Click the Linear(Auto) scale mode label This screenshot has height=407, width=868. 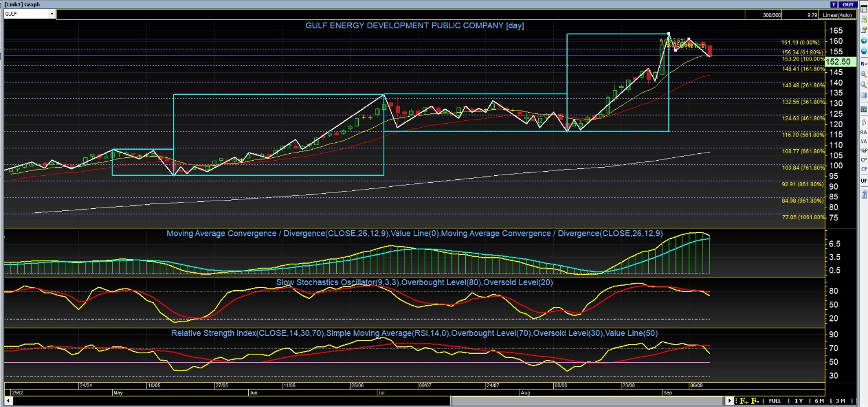[x=838, y=15]
